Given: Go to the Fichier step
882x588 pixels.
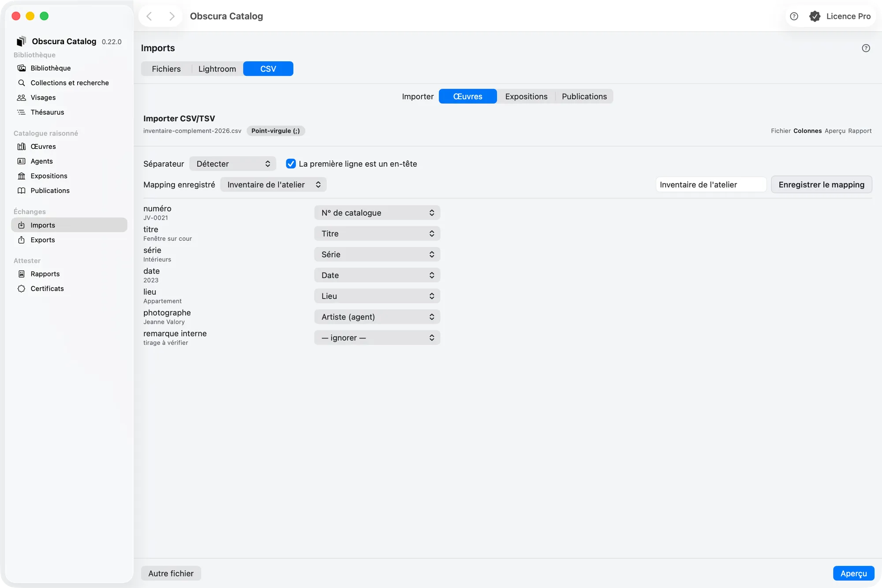Looking at the screenshot, I should (x=781, y=131).
